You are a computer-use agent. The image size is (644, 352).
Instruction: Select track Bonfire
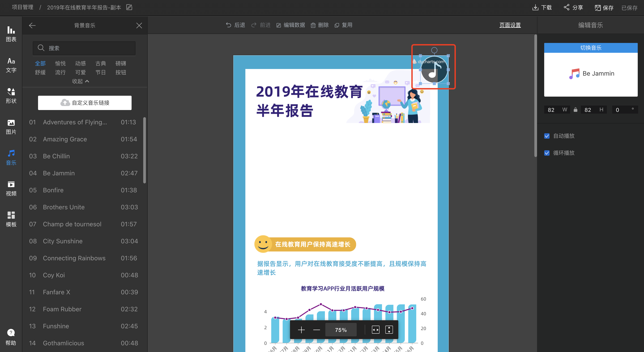click(83, 190)
